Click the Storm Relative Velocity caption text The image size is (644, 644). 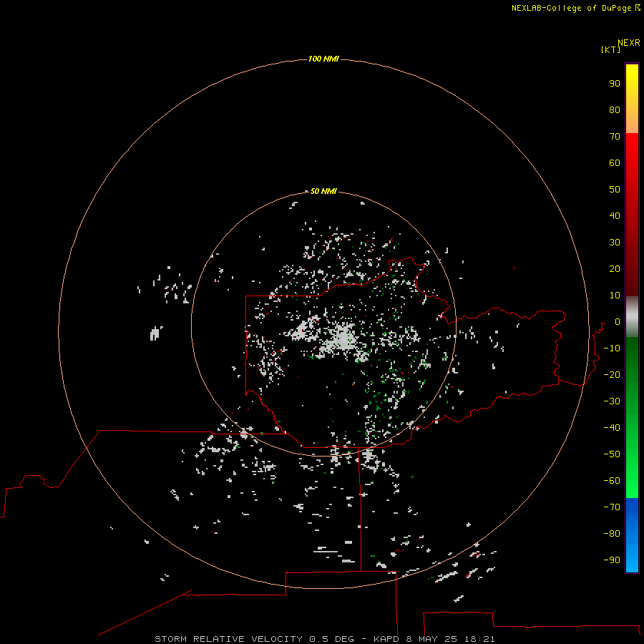pyautogui.click(x=324, y=639)
